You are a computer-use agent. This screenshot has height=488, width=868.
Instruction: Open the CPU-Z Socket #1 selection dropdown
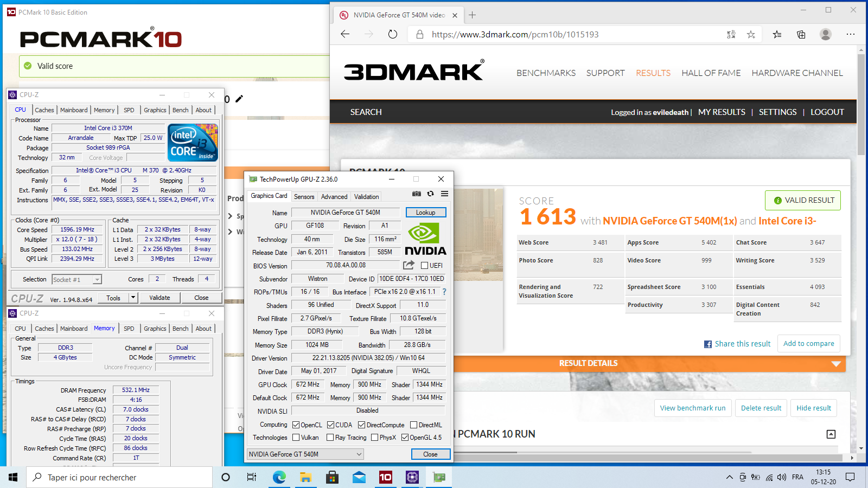76,280
